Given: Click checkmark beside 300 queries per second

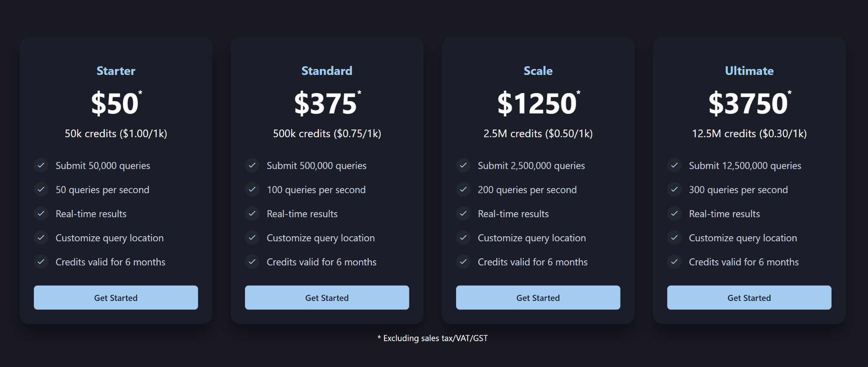Looking at the screenshot, I should click(x=674, y=189).
